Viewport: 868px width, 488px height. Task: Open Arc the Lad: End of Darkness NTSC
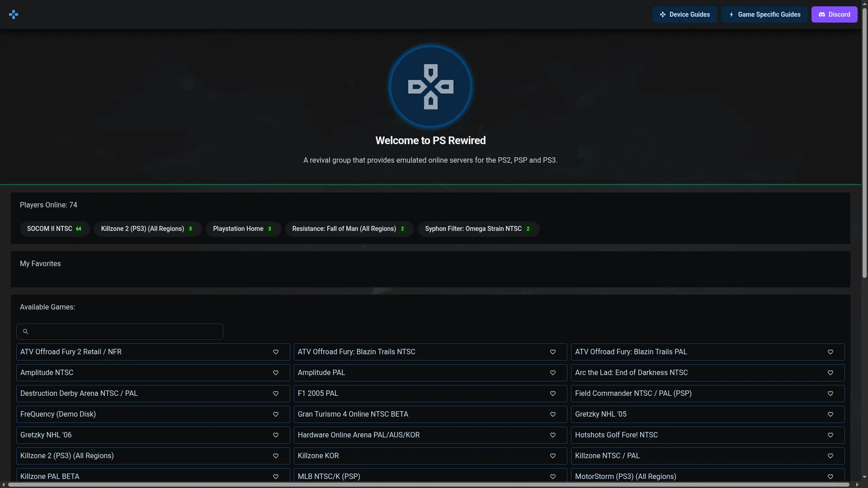tap(708, 373)
